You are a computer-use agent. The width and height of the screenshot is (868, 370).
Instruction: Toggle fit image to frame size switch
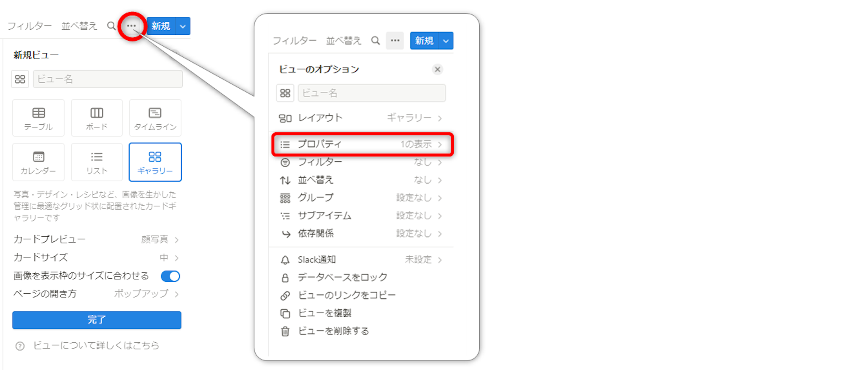pos(170,276)
